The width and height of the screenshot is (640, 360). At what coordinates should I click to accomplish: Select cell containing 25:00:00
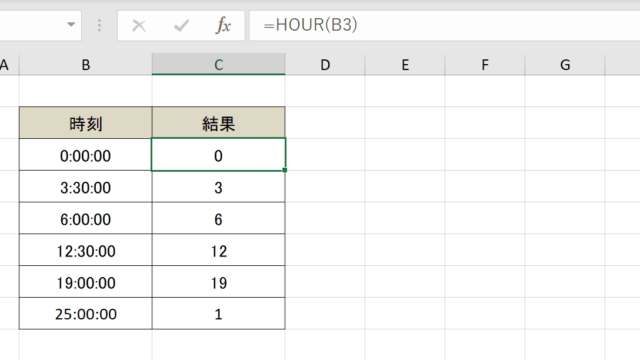pos(86,313)
